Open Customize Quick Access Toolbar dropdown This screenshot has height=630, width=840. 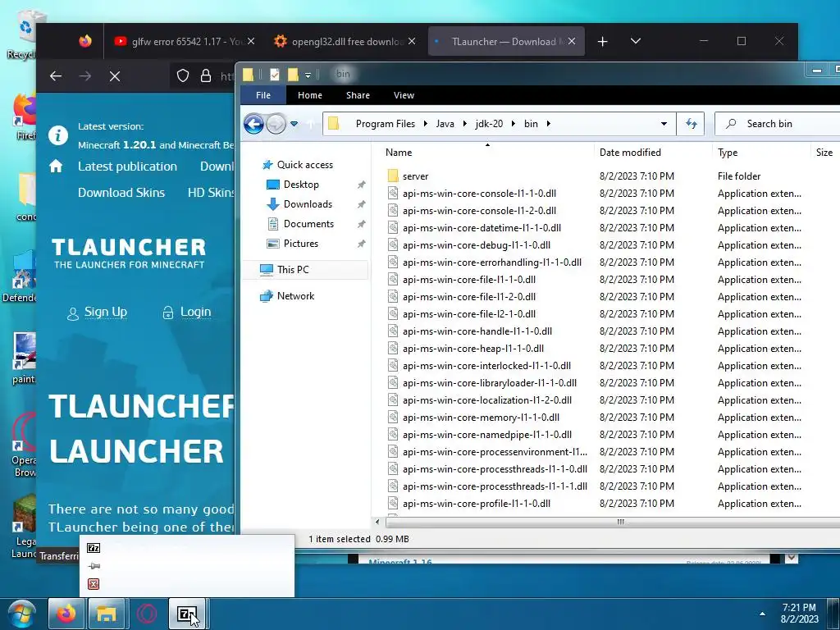(x=308, y=75)
